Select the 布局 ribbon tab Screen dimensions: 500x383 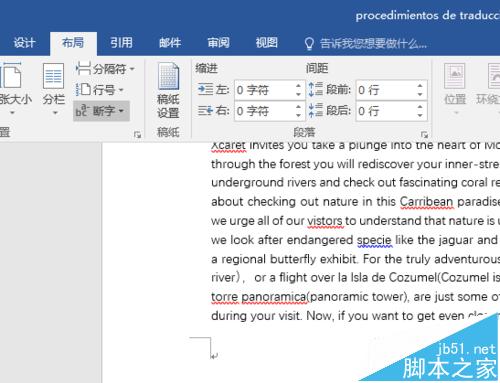point(73,43)
